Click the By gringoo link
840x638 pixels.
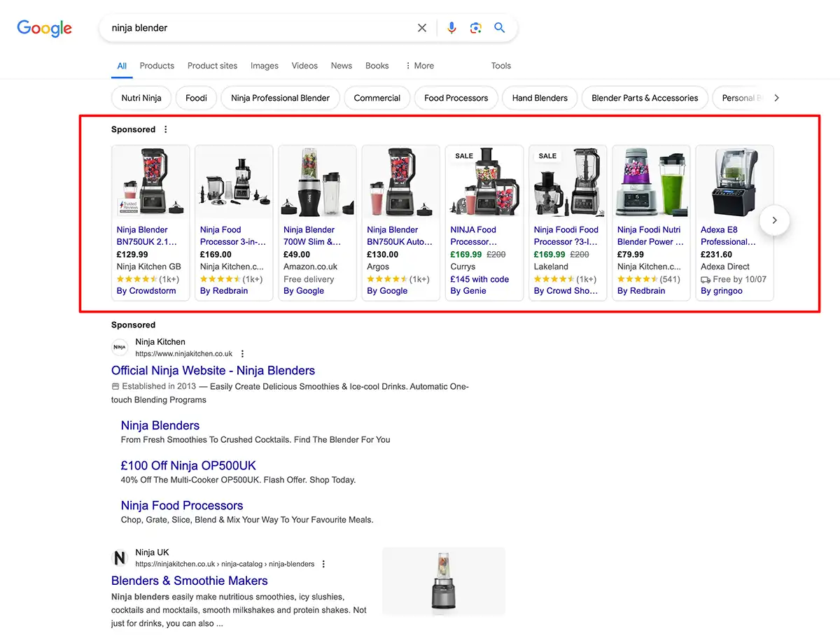click(722, 291)
